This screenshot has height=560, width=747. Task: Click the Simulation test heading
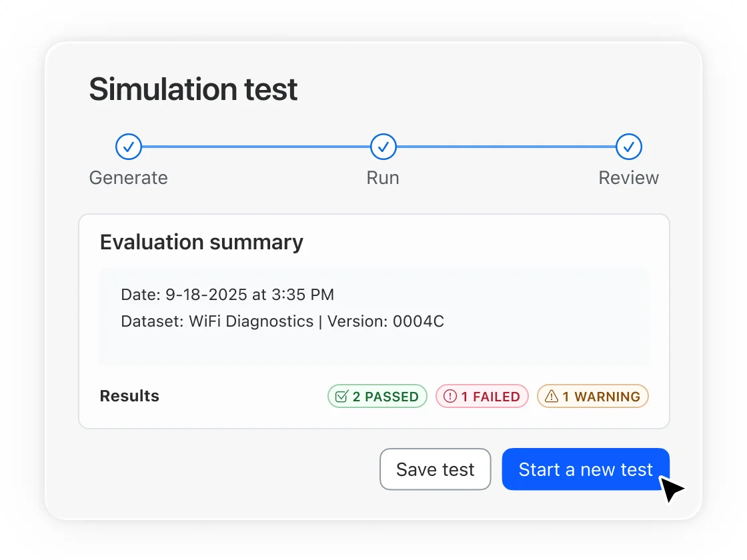coord(193,89)
